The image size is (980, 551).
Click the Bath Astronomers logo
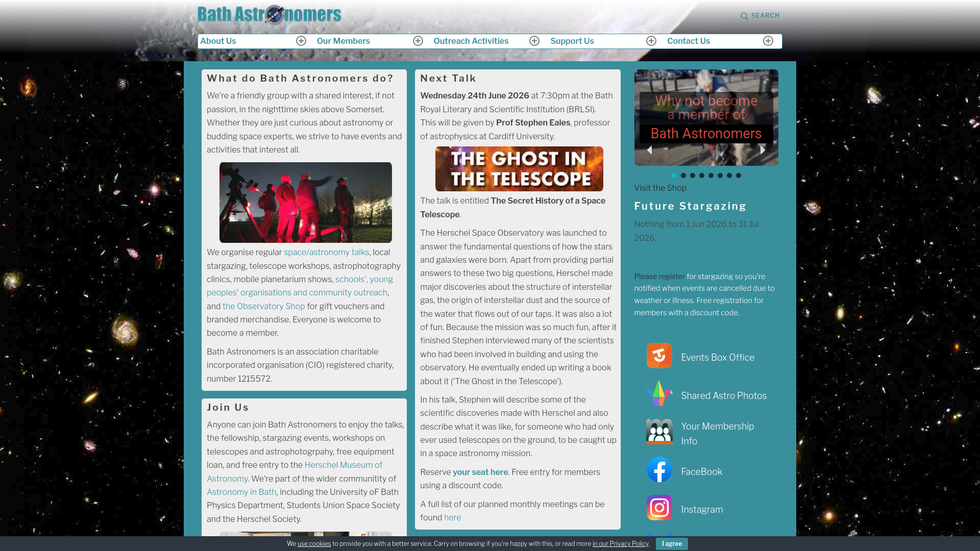point(269,15)
